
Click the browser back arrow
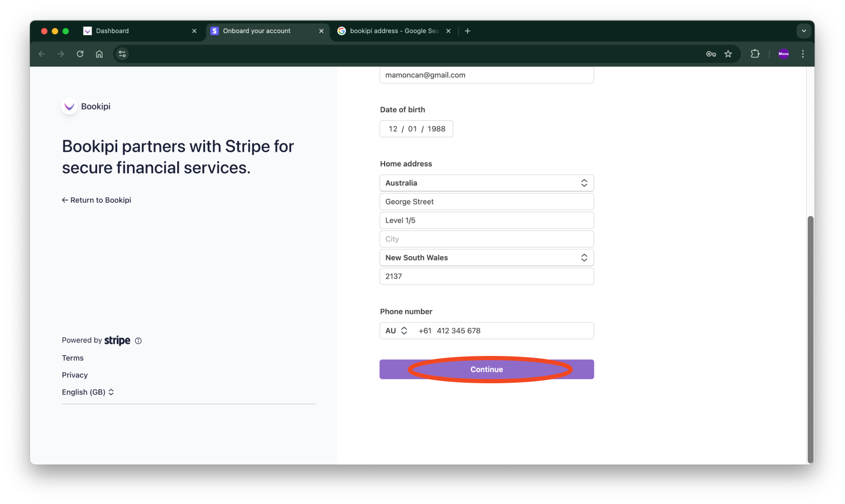(42, 54)
